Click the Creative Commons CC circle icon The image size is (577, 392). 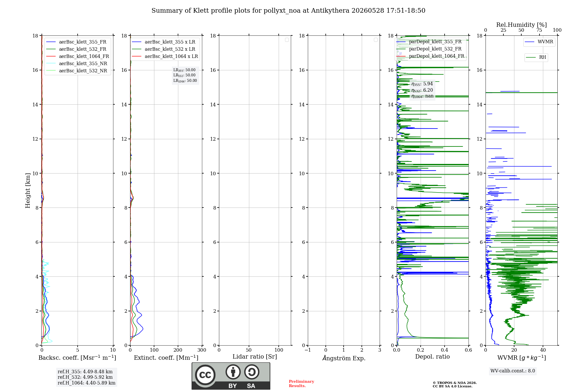coord(205,375)
